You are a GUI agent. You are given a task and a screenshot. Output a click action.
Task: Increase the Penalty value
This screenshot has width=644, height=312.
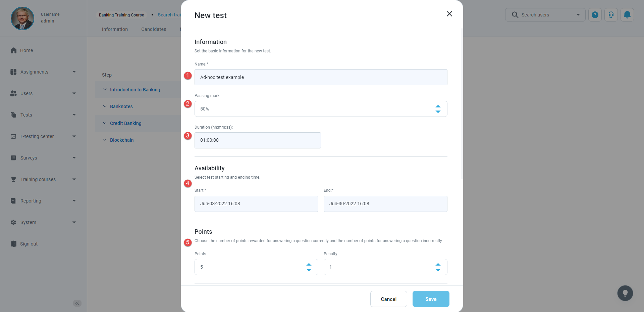[438, 264]
